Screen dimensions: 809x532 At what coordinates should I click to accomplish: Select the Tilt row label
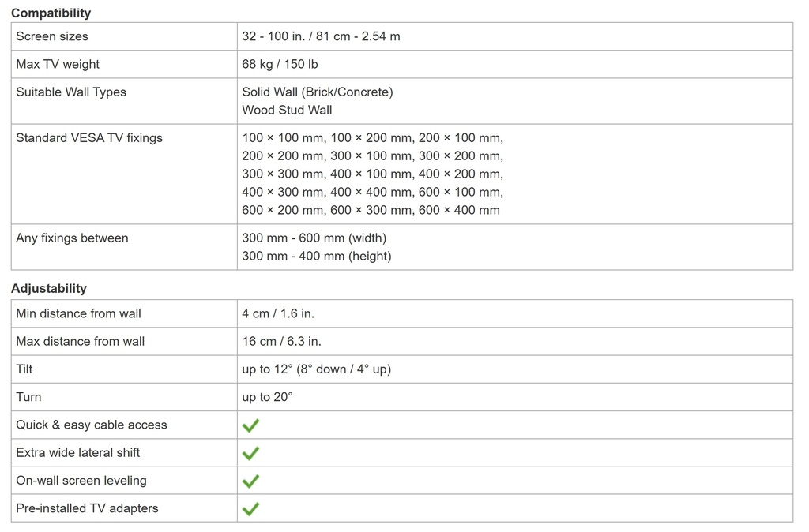[x=24, y=369]
